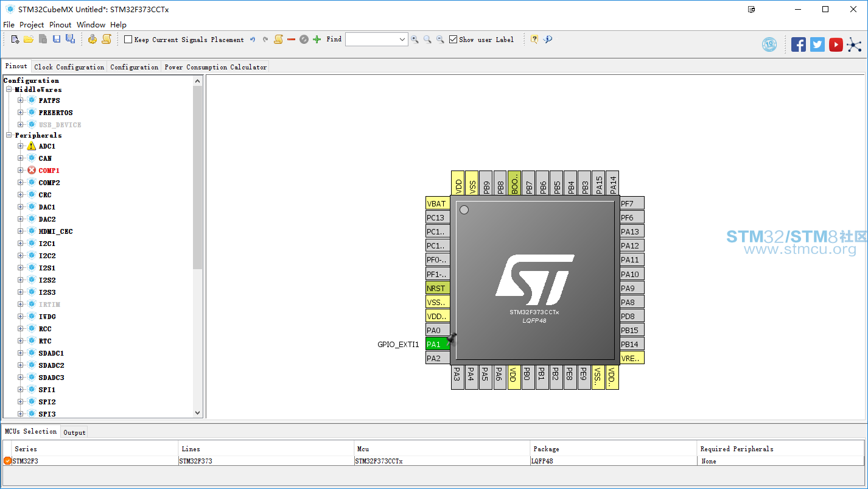Expand the CAN peripheral node
This screenshot has height=489, width=868.
(21, 158)
